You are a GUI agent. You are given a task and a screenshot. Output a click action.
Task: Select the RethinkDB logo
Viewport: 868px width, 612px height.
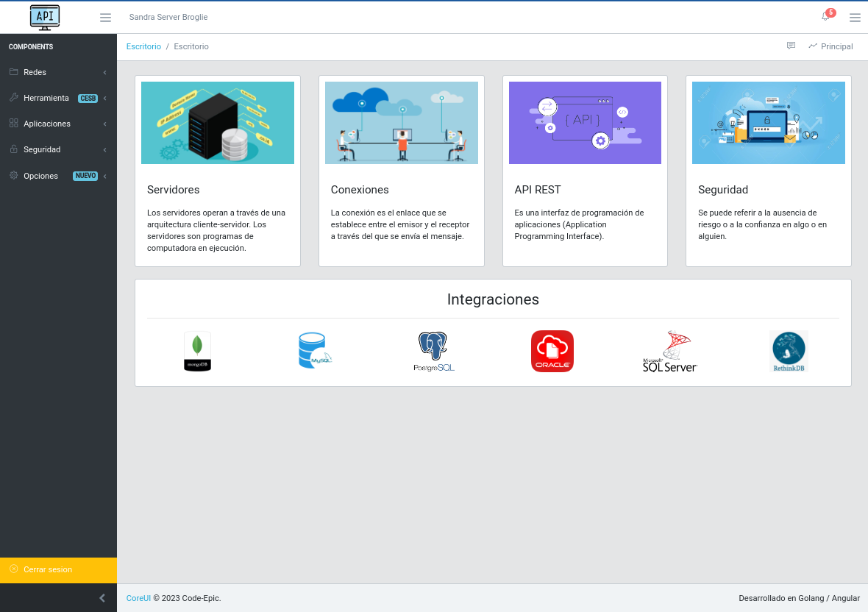[x=789, y=352]
